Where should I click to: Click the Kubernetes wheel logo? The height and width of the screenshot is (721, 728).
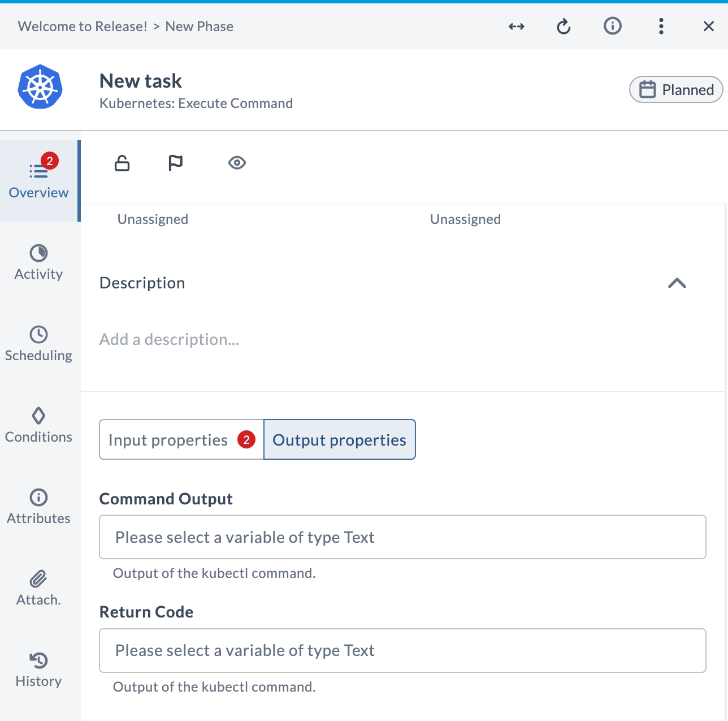(40, 87)
